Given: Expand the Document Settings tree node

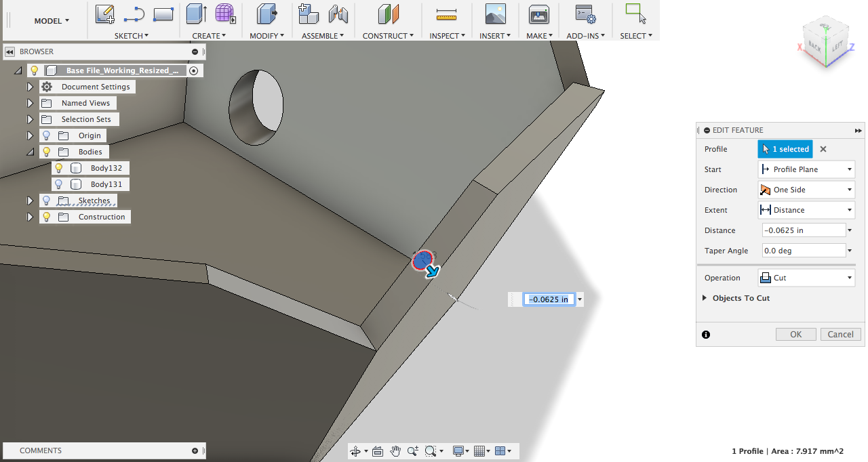Looking at the screenshot, I should (x=30, y=87).
